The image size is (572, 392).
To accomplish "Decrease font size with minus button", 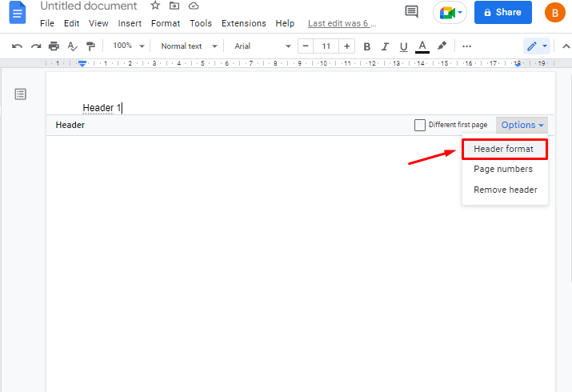I will click(x=306, y=46).
